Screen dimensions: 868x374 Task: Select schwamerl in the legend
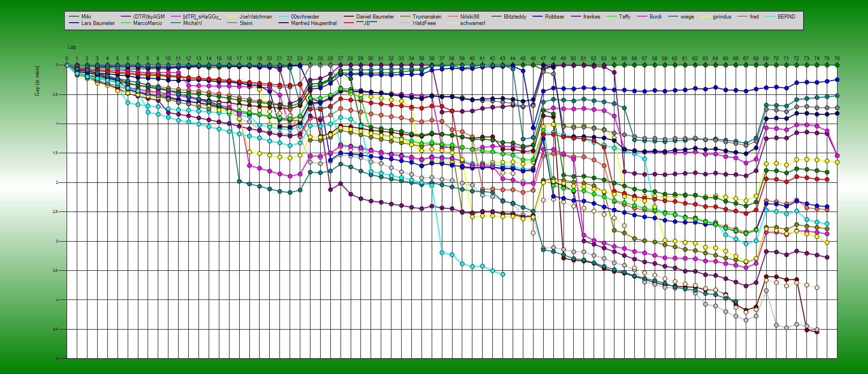pos(473,23)
